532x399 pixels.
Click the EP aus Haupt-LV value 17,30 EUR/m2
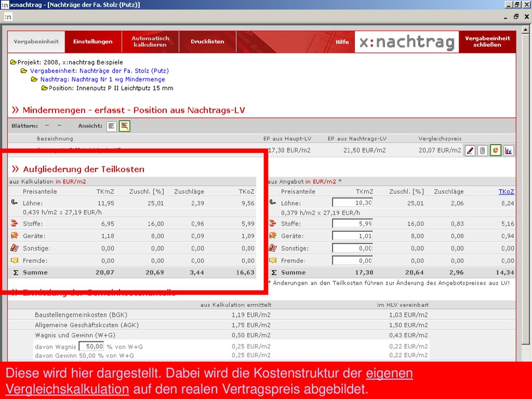pyautogui.click(x=289, y=150)
